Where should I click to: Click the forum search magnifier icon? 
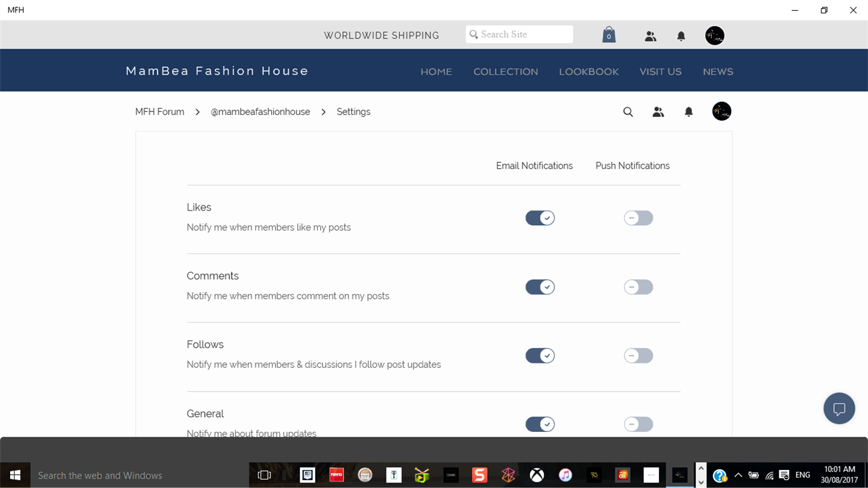coord(628,112)
